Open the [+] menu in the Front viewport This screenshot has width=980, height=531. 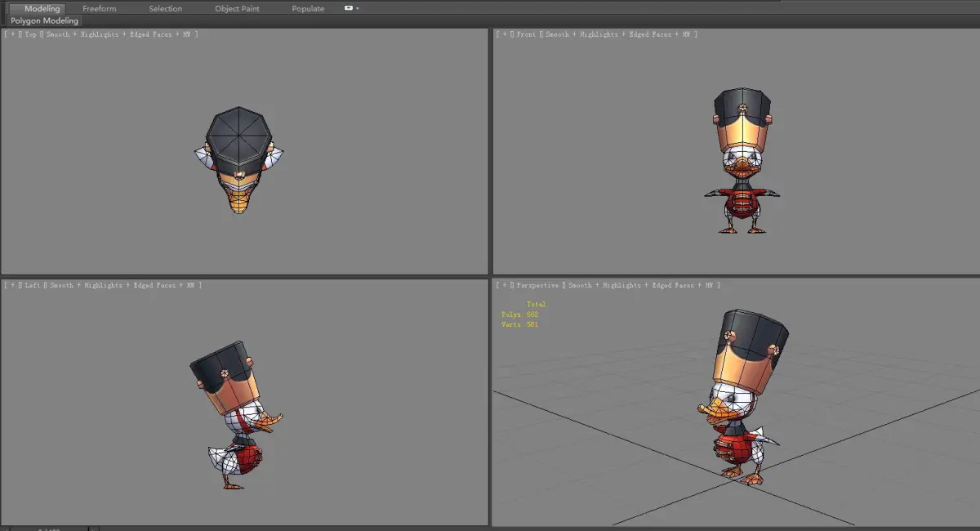click(x=505, y=34)
